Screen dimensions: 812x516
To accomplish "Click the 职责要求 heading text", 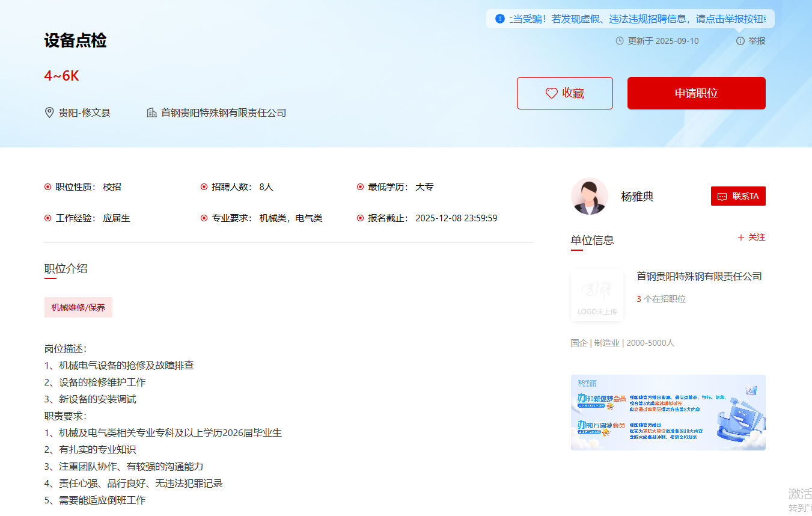I will tap(66, 416).
